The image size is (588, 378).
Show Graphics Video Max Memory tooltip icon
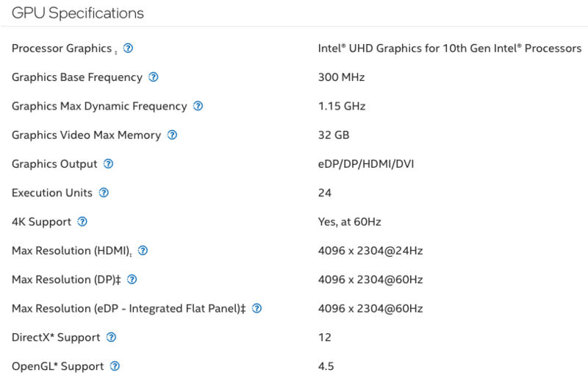pos(172,135)
